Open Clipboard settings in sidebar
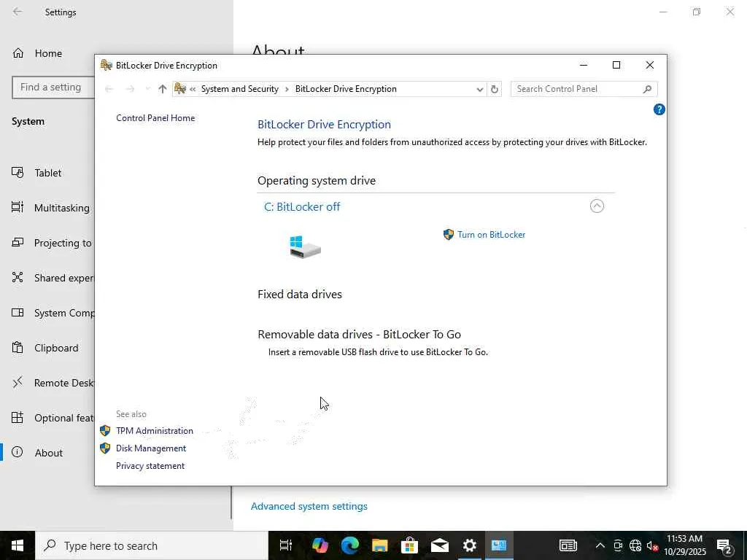Viewport: 747px width, 560px height. click(x=44, y=348)
